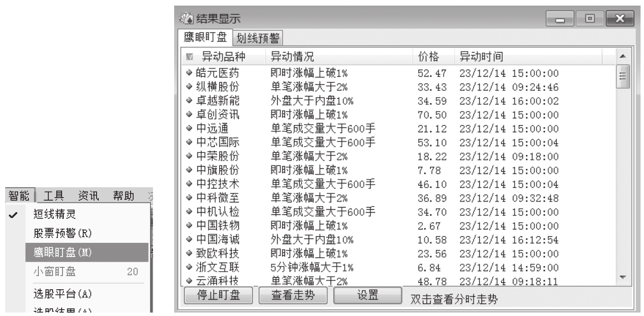Image resolution: width=644 pixels, height=316 pixels.
Task: Click the diamond icon beside 中远通
Action: pyautogui.click(x=189, y=128)
